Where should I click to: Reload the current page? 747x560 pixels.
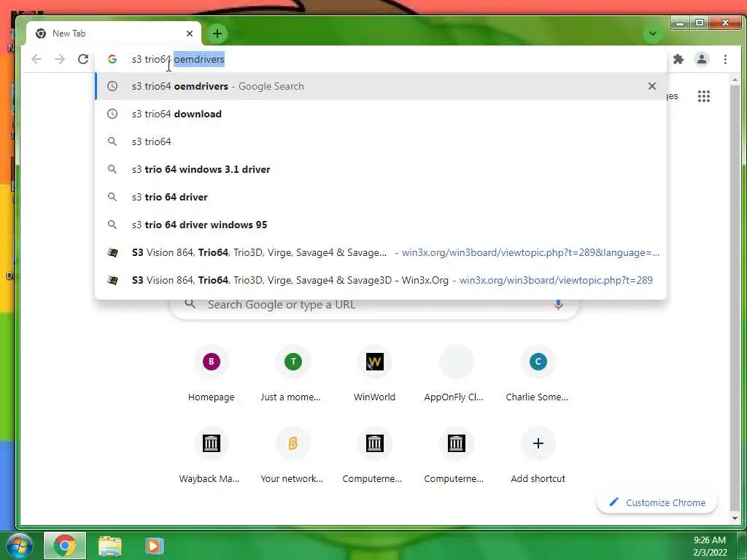(83, 59)
